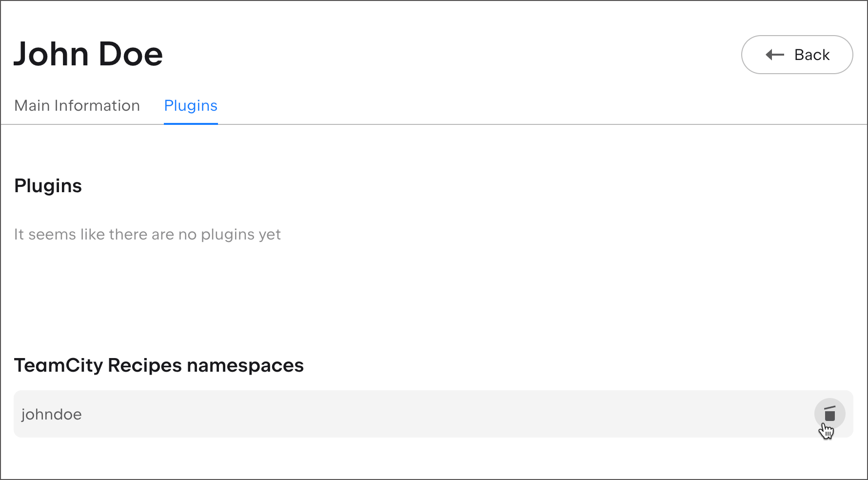Click the word 'Doe' in the title
This screenshot has height=480, width=868.
130,54
